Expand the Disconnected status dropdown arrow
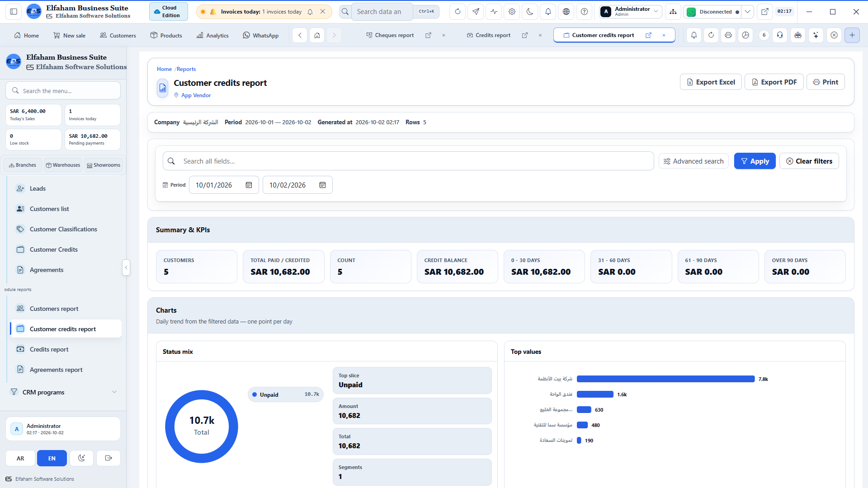The height and width of the screenshot is (488, 868). [748, 12]
